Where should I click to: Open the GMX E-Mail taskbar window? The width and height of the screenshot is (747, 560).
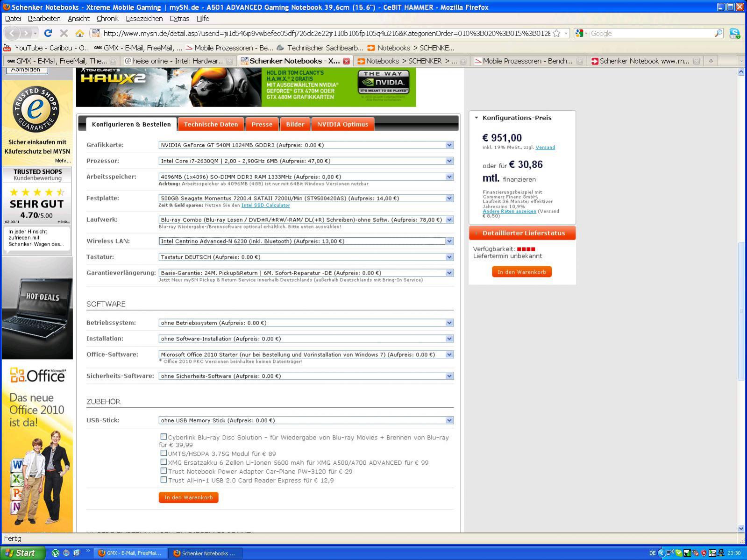[130, 553]
